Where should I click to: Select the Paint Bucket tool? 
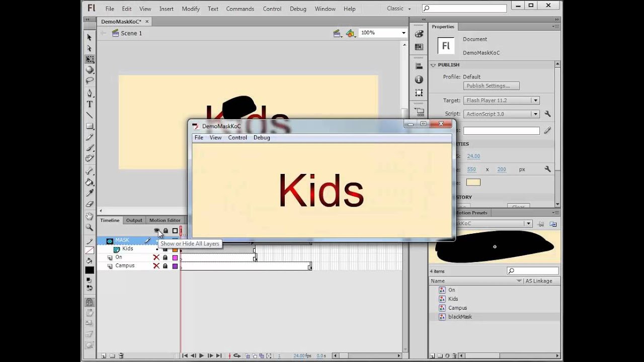pos(90,182)
